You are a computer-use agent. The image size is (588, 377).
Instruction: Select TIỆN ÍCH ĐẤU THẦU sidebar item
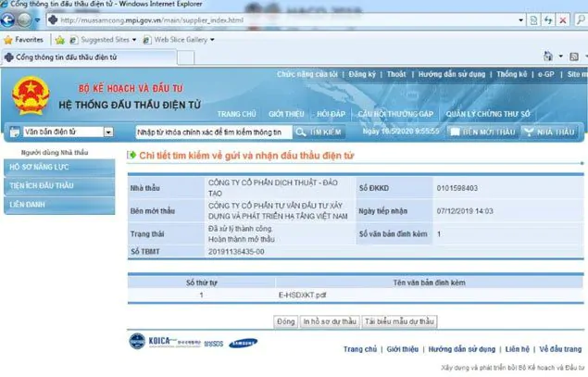pos(56,185)
